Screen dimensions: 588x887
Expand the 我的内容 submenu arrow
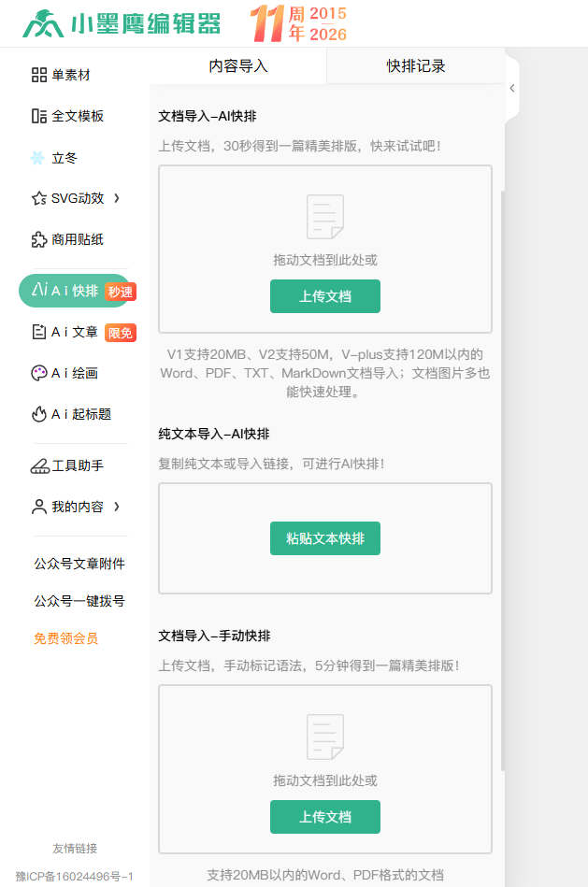click(x=117, y=507)
